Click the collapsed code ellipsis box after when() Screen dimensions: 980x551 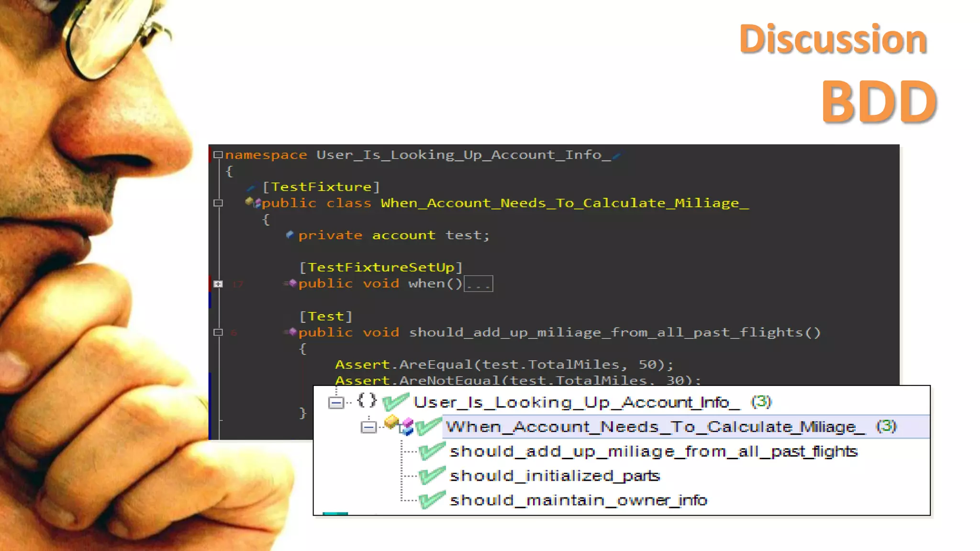pos(479,284)
